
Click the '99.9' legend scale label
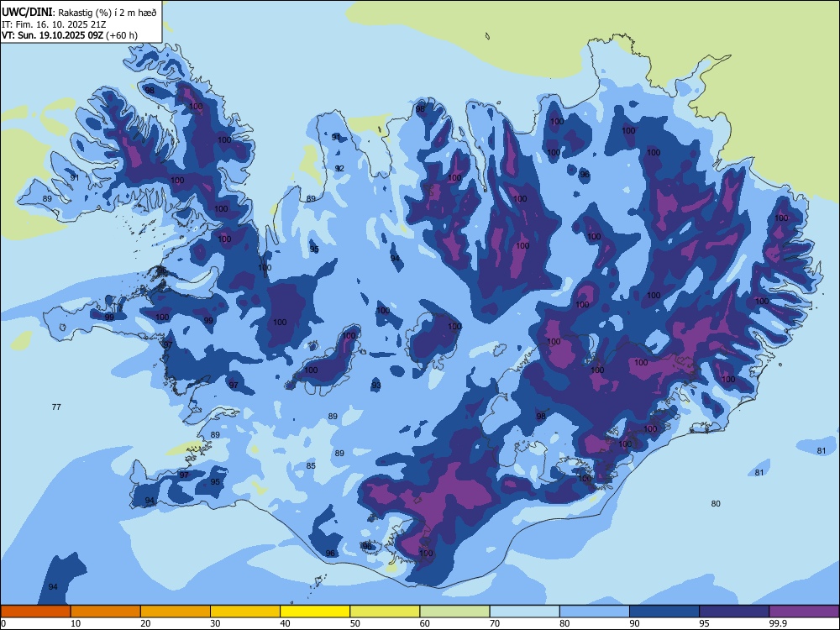(777, 623)
